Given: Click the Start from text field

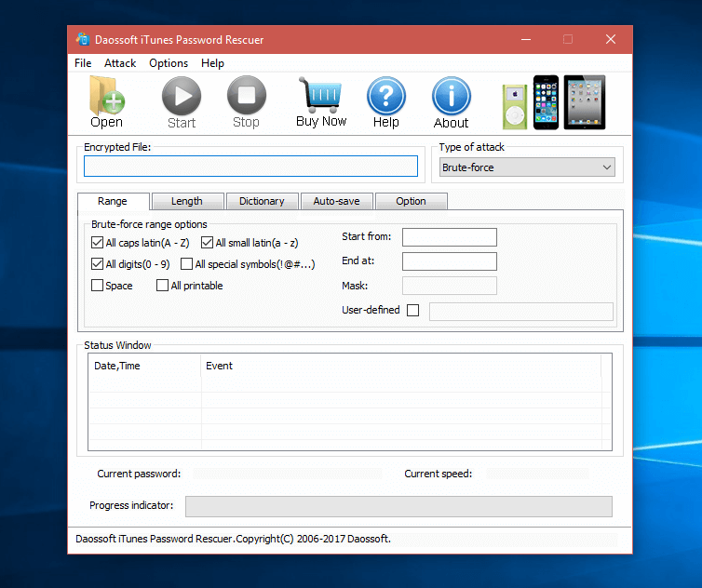Looking at the screenshot, I should coord(450,237).
